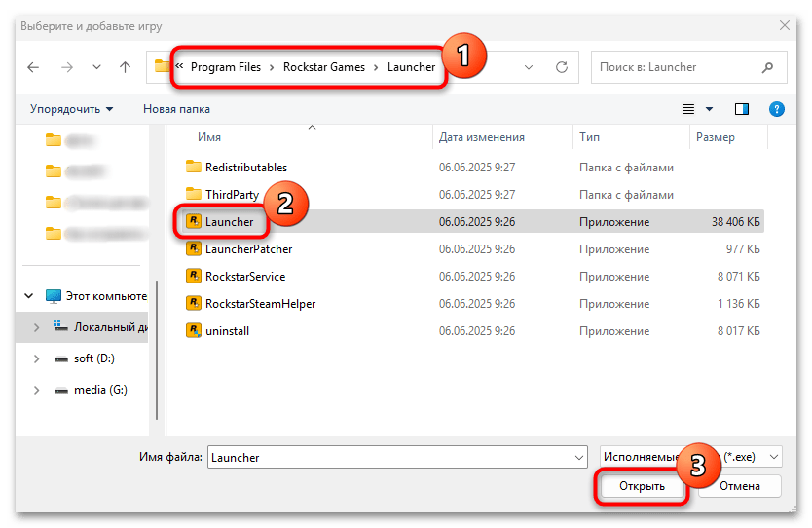The height and width of the screenshot is (528, 812).
Task: Click 38 406 КБ size cell
Action: (x=735, y=222)
